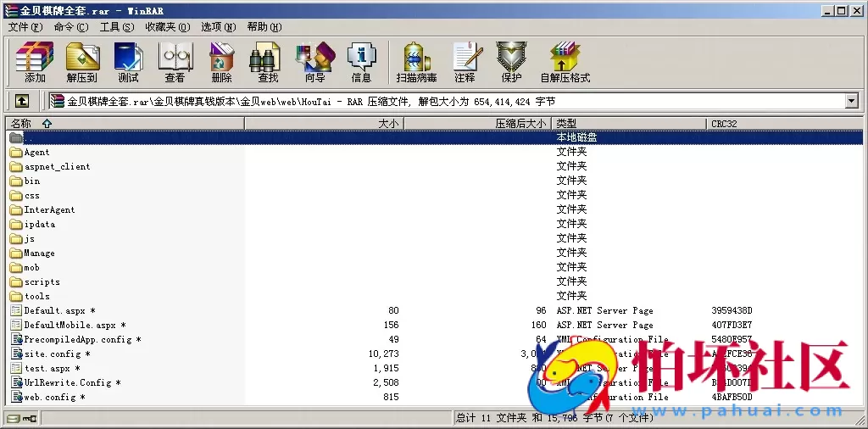Sort by the 大小 column header
Image resolution: width=868 pixels, height=429 pixels.
325,124
